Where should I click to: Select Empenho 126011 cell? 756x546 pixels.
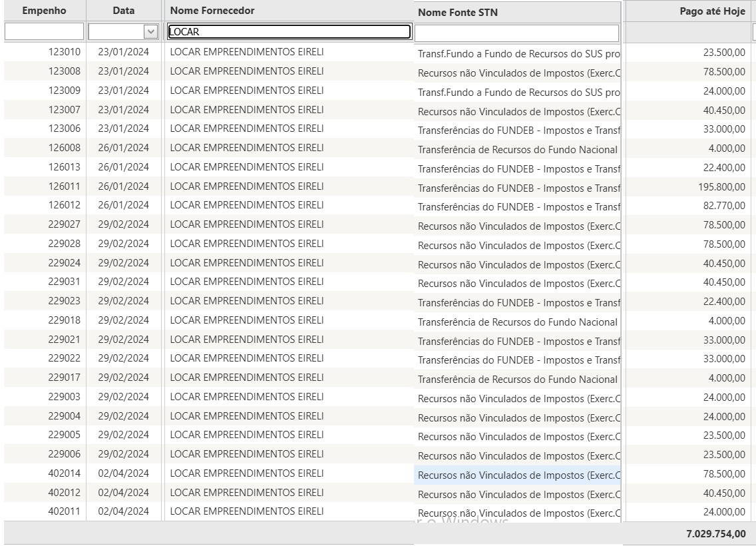[x=64, y=186]
